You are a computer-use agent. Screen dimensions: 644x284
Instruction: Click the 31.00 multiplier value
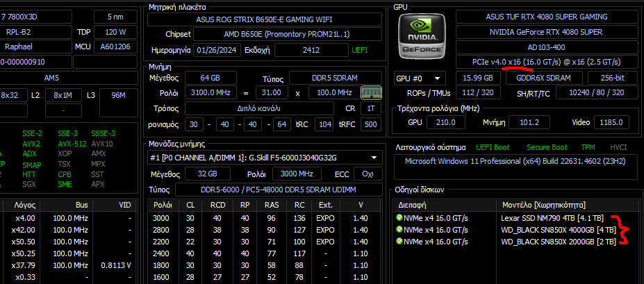(x=272, y=93)
